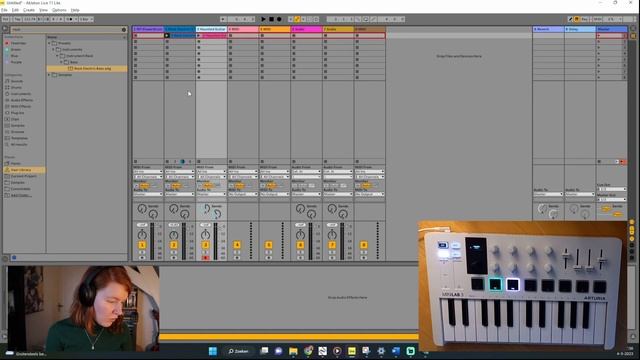This screenshot has width=640, height=360.
Task: Collapse the Bass folder in the browser
Action: 62,62
